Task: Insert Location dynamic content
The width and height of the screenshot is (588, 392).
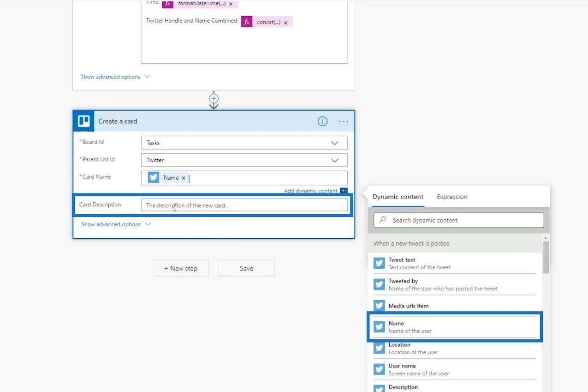Action: point(454,348)
